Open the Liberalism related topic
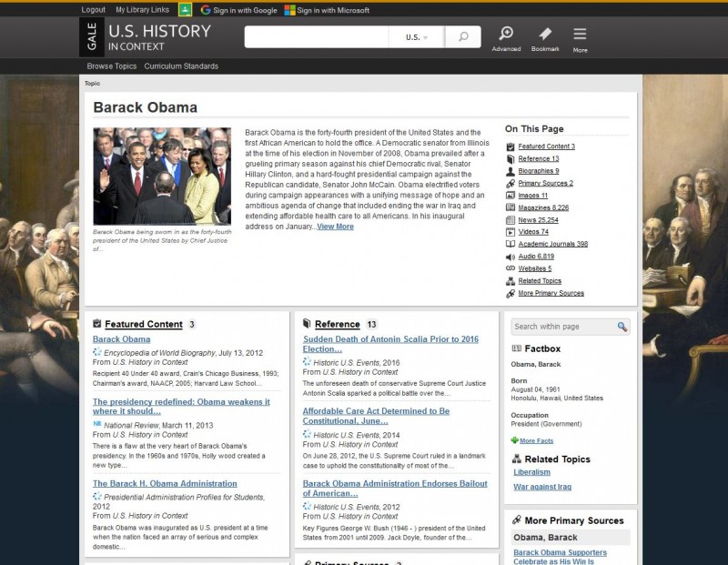The image size is (728, 565). [x=531, y=472]
